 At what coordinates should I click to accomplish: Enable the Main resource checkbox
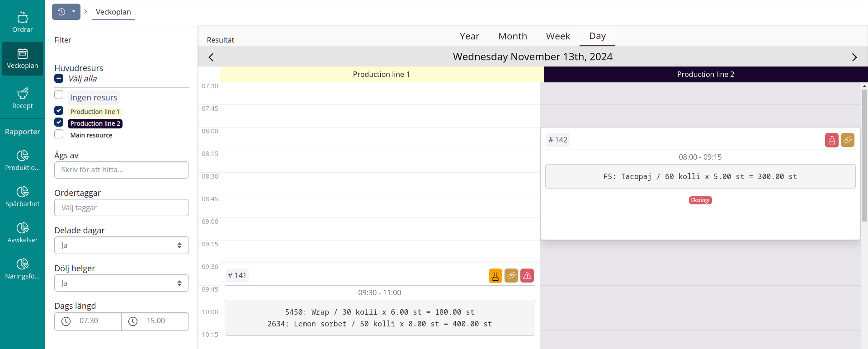point(59,134)
